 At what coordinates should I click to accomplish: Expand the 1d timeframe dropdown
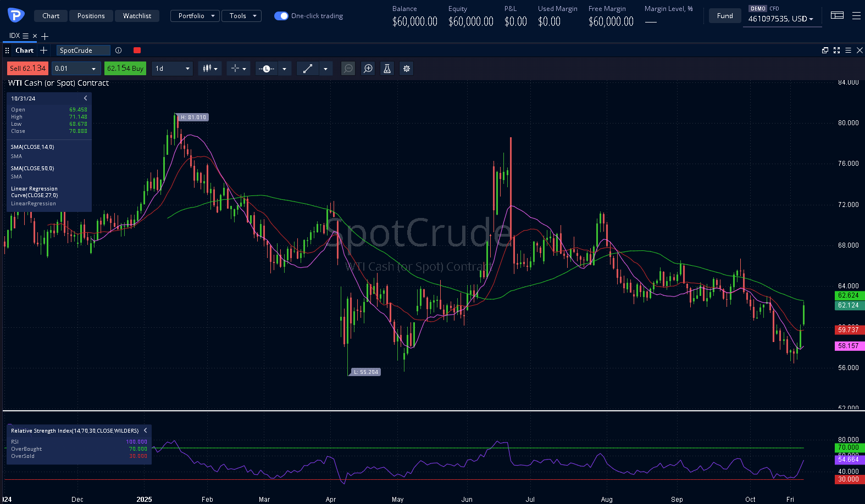point(172,69)
